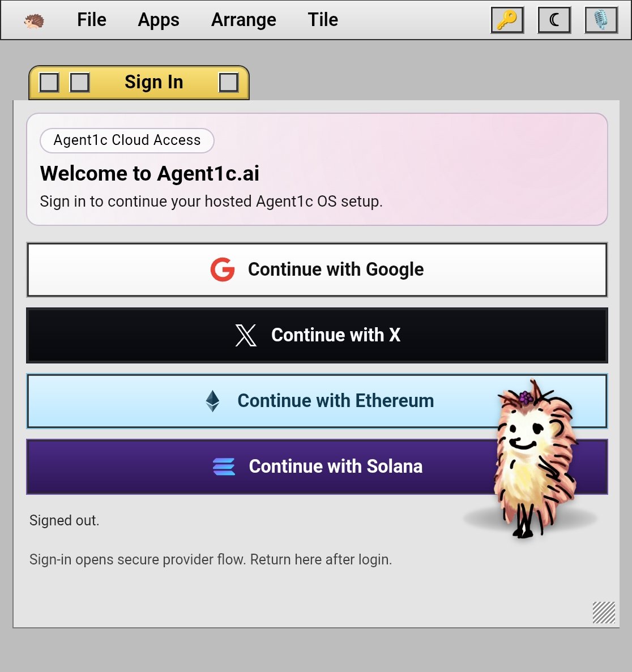The width and height of the screenshot is (632, 672).
Task: Click the hedgehog logo in menu bar
Action: 34,20
